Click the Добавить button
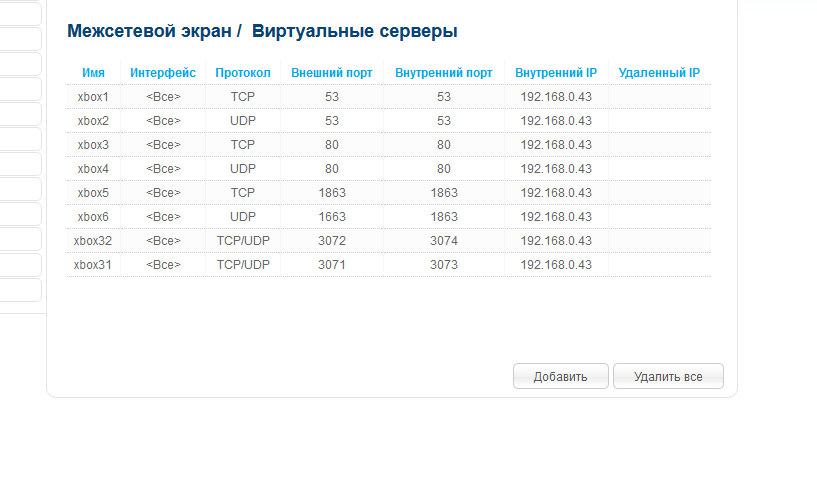 point(561,376)
